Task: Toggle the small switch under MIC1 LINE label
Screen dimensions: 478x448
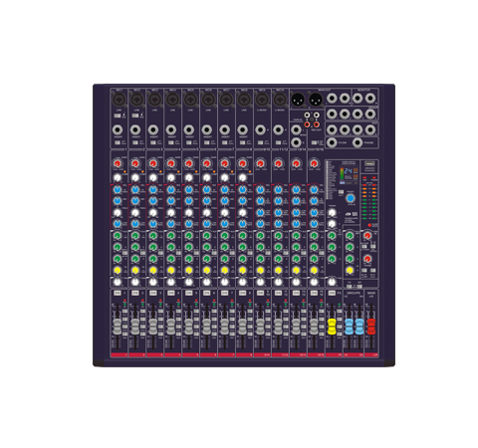Action: (x=118, y=115)
